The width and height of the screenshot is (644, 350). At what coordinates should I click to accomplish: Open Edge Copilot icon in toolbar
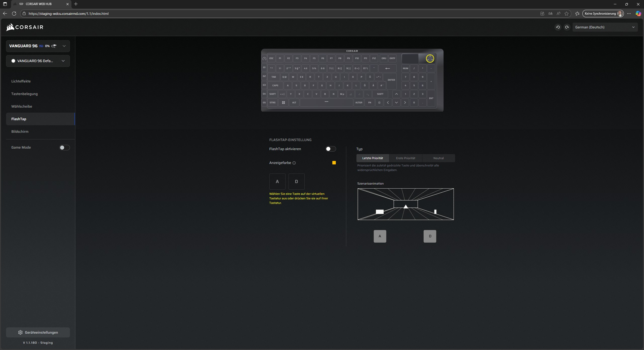coord(638,14)
